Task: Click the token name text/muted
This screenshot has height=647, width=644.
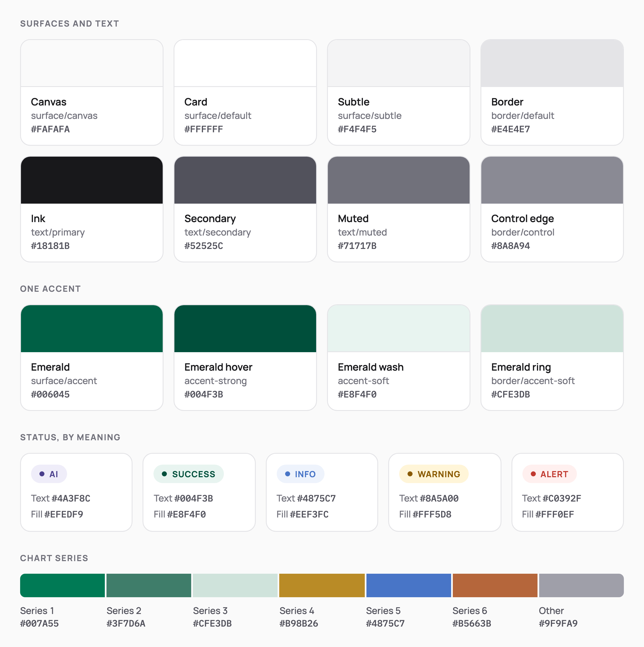Action: tap(362, 232)
